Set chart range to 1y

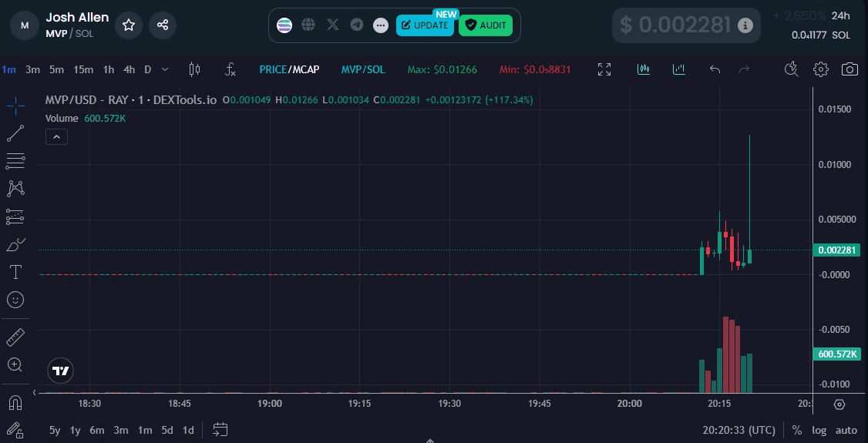click(x=76, y=430)
